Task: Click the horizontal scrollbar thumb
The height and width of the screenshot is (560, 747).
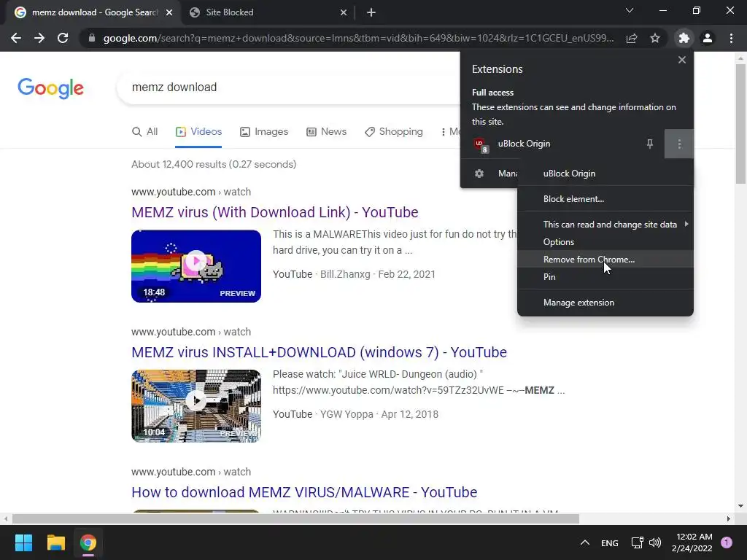Action: (x=295, y=518)
